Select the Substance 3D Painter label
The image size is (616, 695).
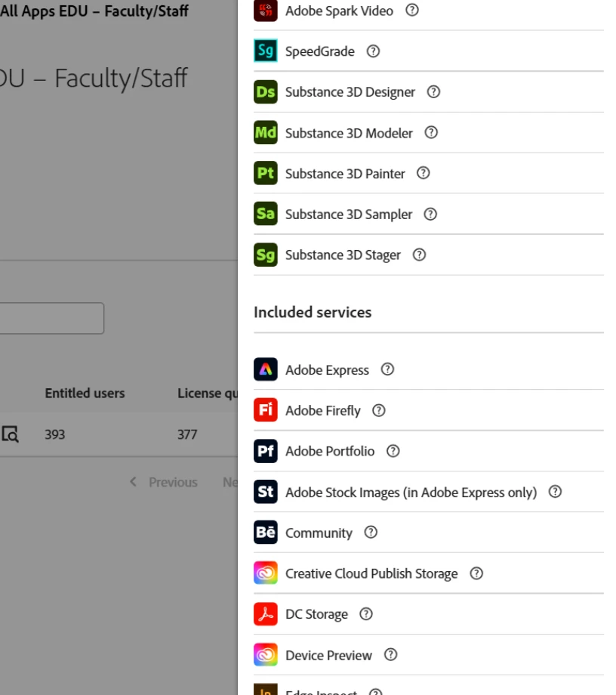pyautogui.click(x=345, y=174)
